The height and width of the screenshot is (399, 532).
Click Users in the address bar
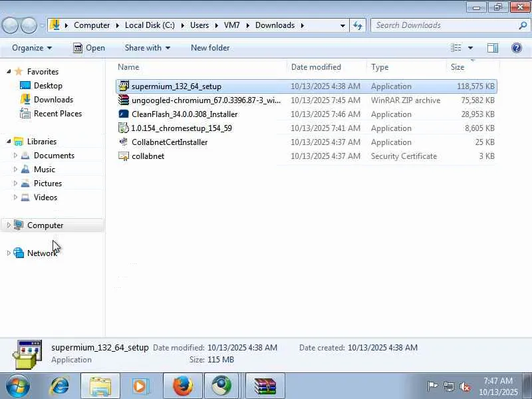[x=199, y=25]
